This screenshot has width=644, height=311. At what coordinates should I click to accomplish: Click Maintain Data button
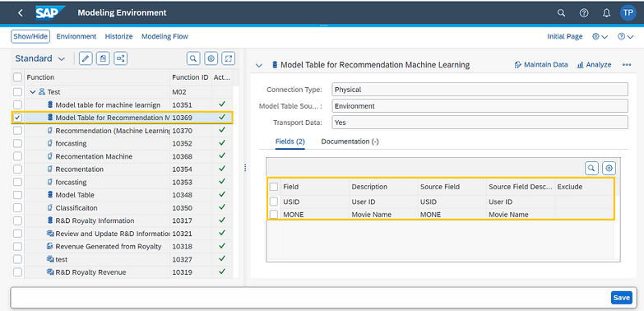pyautogui.click(x=541, y=65)
